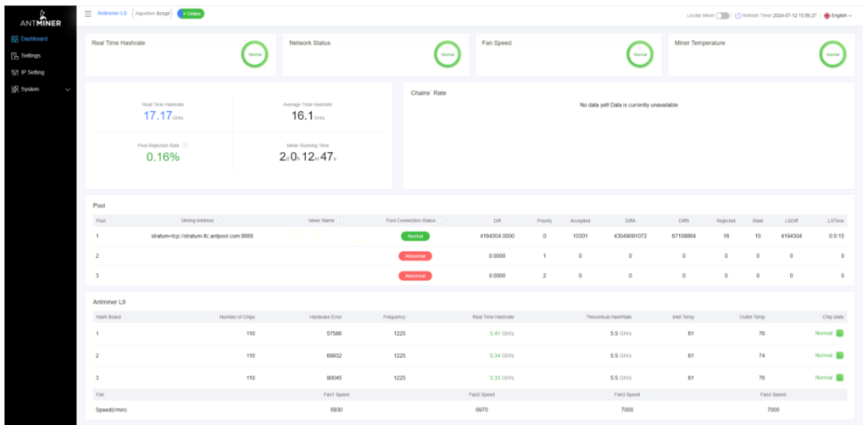Click hash board 2 green chip indicator
The image size is (868, 425).
[x=840, y=355]
